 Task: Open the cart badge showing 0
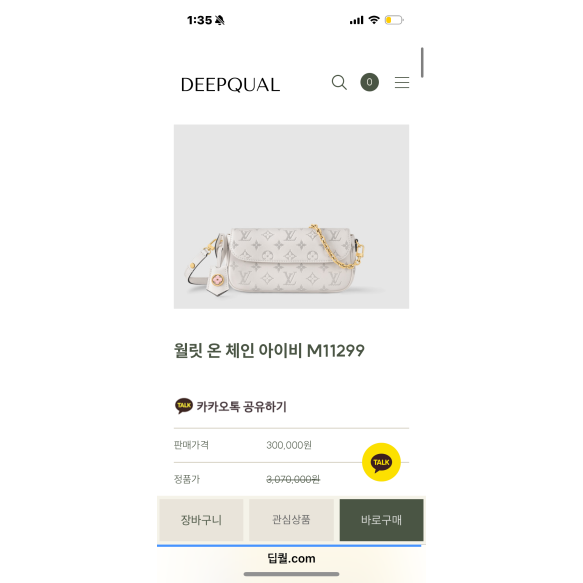click(369, 82)
